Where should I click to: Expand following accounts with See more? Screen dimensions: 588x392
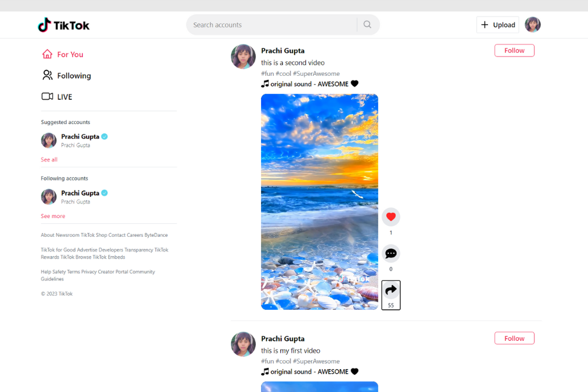pos(53,216)
